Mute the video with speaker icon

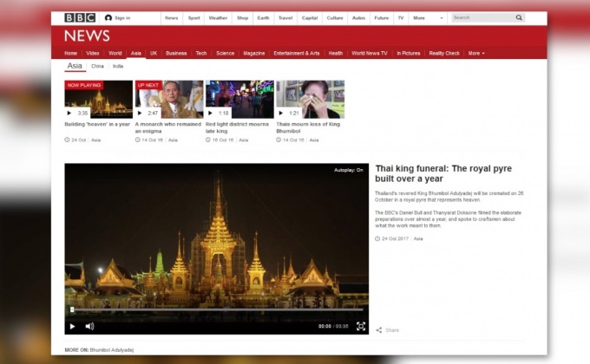click(89, 327)
